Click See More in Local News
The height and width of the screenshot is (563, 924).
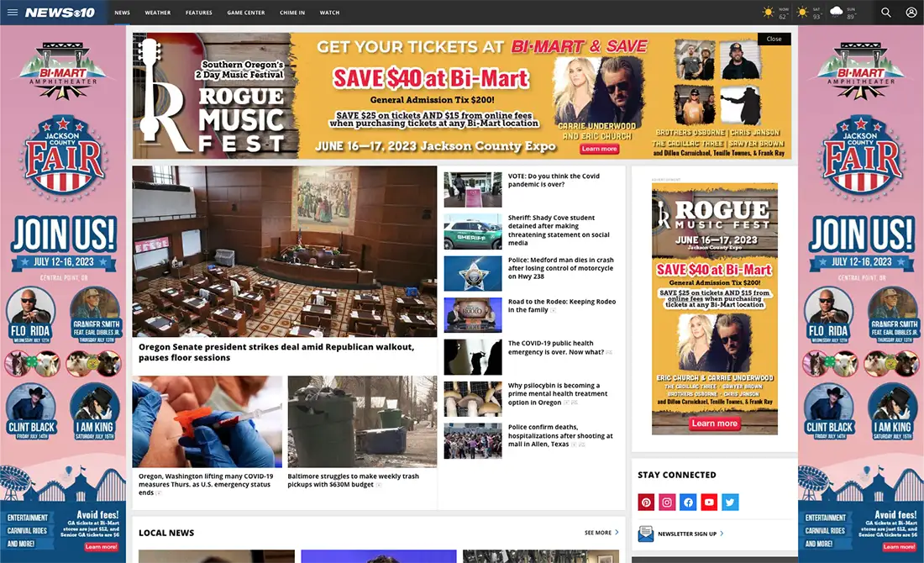597,533
